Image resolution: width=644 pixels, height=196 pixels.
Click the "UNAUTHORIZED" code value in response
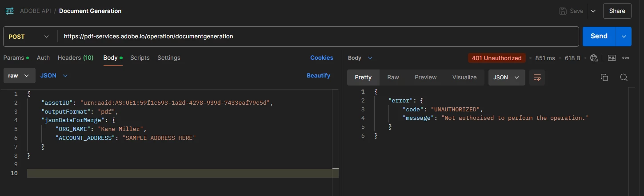tap(455, 109)
